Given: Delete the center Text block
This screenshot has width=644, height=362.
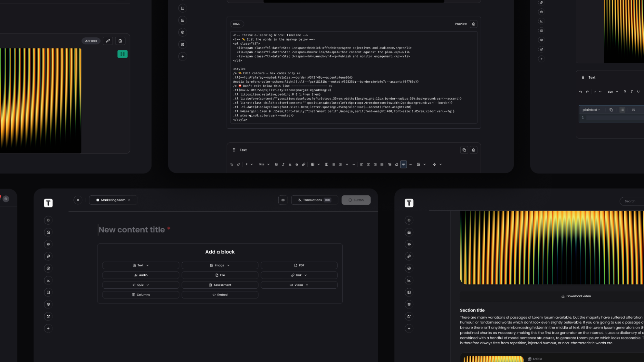Looking at the screenshot, I should (474, 150).
